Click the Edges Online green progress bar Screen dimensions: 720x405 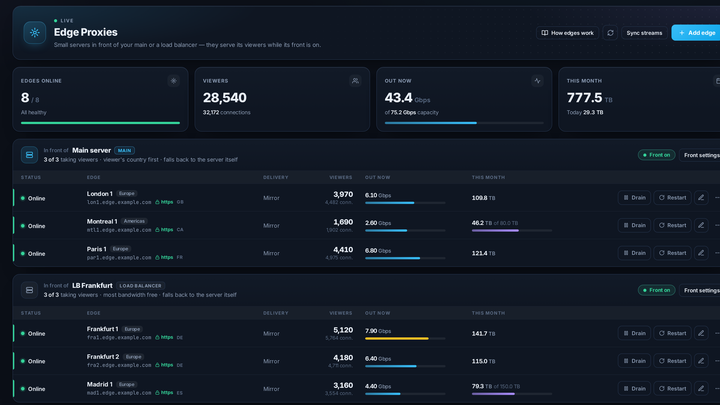coord(100,123)
